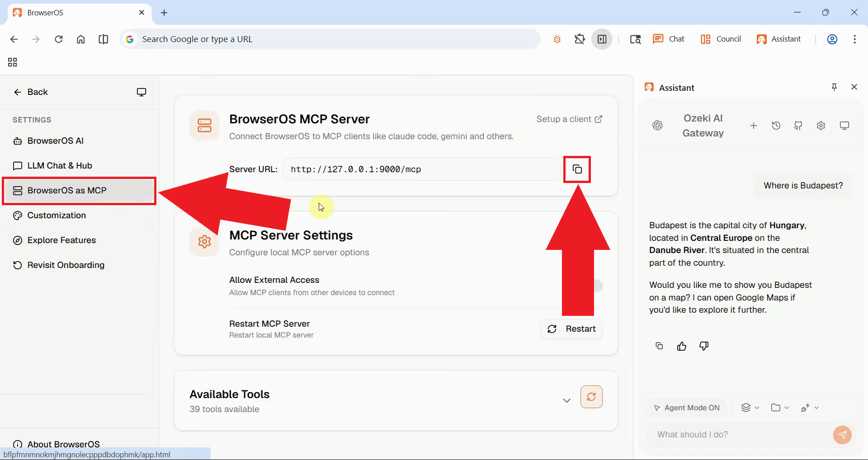
Task: Open Assistant settings via the gear icon
Action: click(821, 126)
